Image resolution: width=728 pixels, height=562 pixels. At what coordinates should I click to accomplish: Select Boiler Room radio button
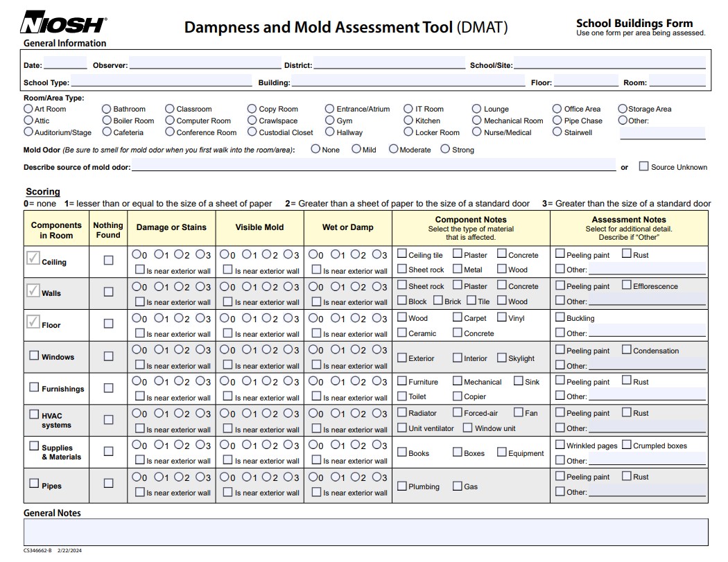click(x=107, y=120)
